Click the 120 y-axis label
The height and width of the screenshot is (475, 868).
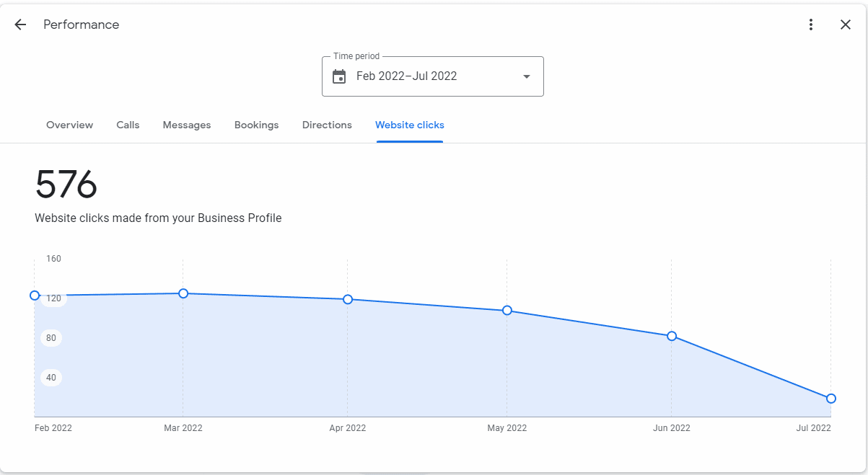[x=51, y=298]
